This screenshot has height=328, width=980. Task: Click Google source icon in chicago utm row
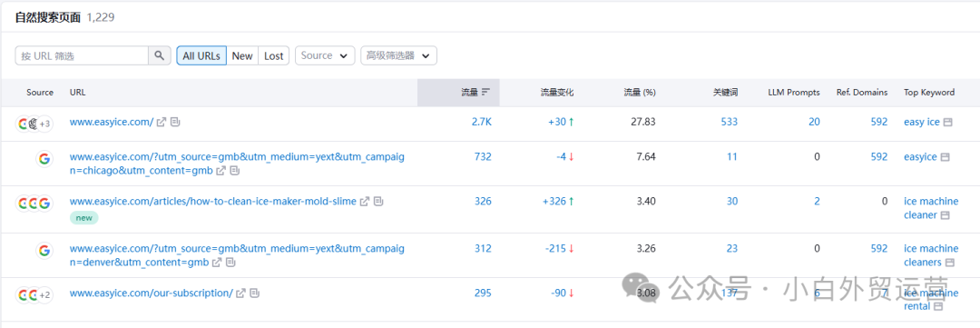[x=44, y=159]
